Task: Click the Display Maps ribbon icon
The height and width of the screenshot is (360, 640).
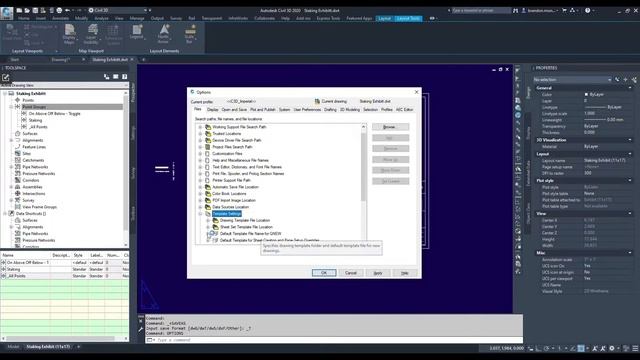Action: pyautogui.click(x=70, y=29)
